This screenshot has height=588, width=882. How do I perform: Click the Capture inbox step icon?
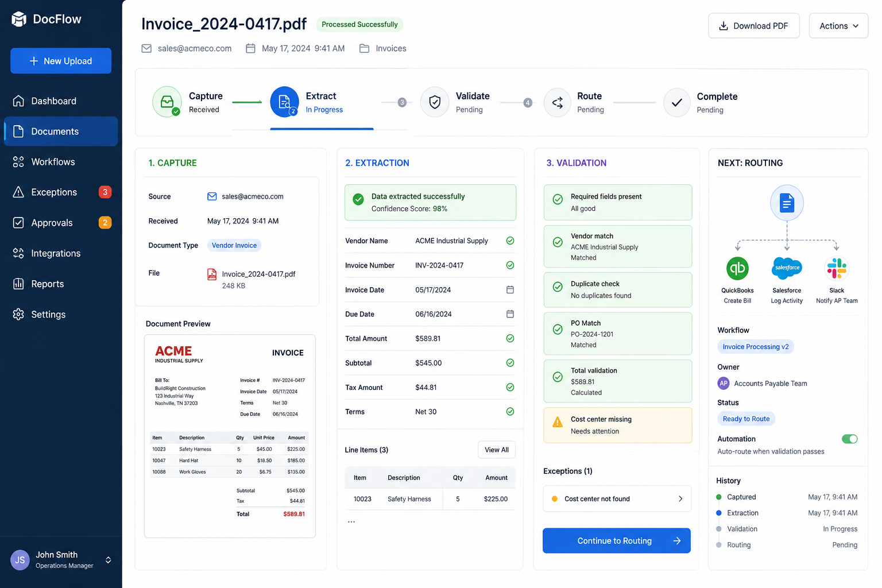pyautogui.click(x=167, y=102)
